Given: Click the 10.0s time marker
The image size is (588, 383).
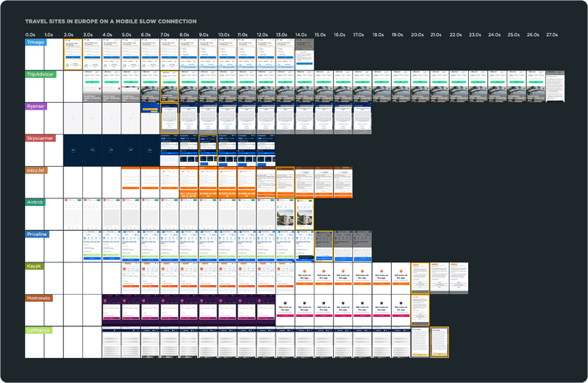Looking at the screenshot, I should tap(224, 35).
